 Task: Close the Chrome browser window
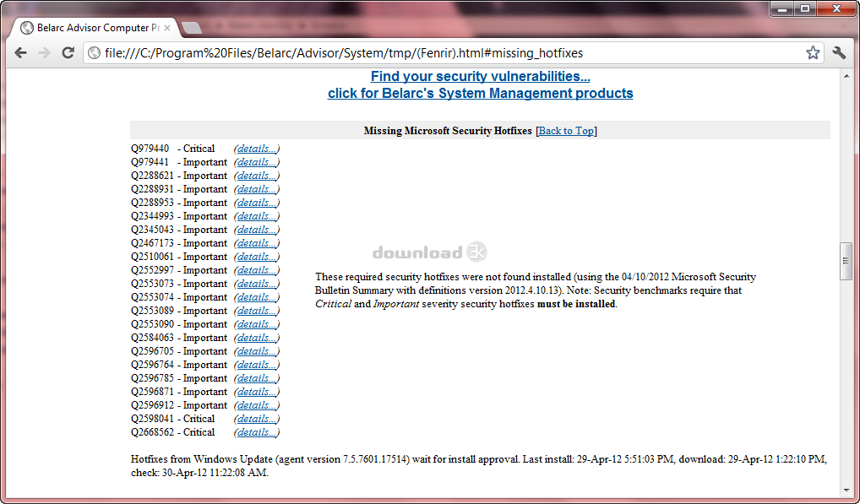(x=837, y=8)
